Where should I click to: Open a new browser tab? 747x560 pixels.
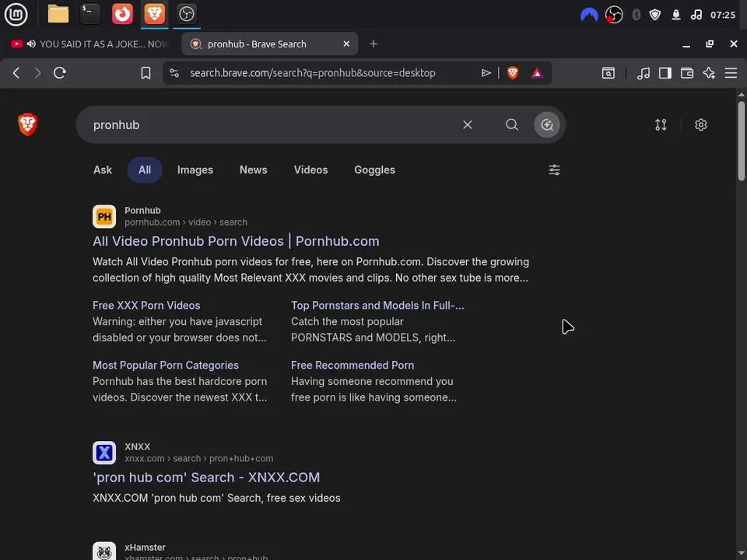tap(373, 44)
